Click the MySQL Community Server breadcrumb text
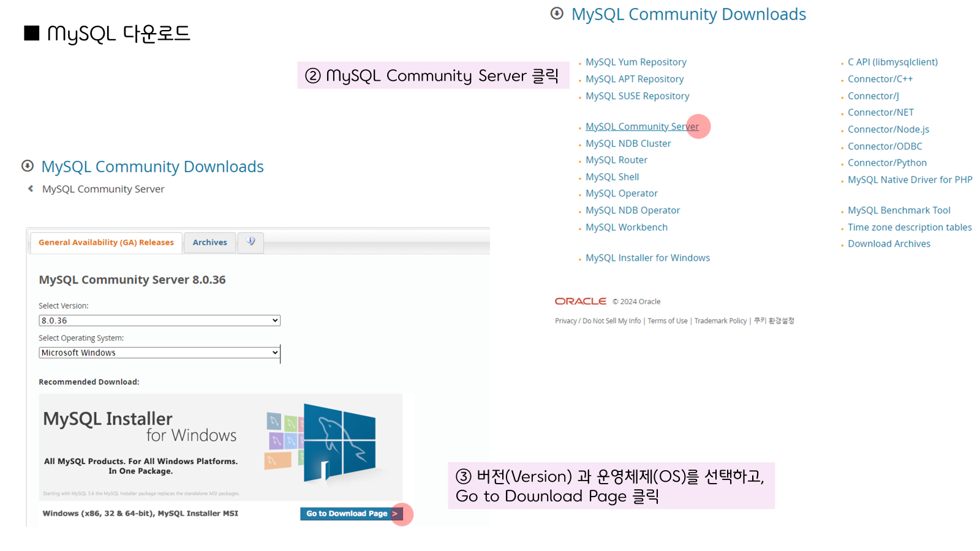Image resolution: width=980 pixels, height=551 pixels. 103,189
